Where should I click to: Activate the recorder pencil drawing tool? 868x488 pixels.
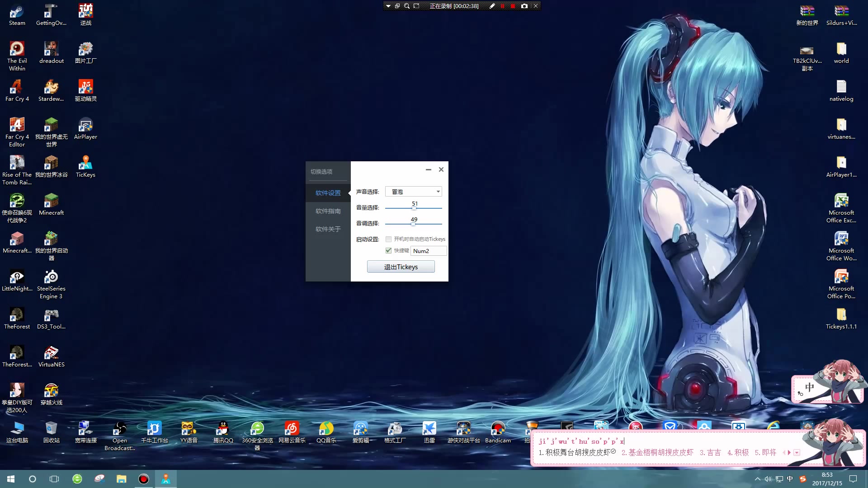point(492,6)
